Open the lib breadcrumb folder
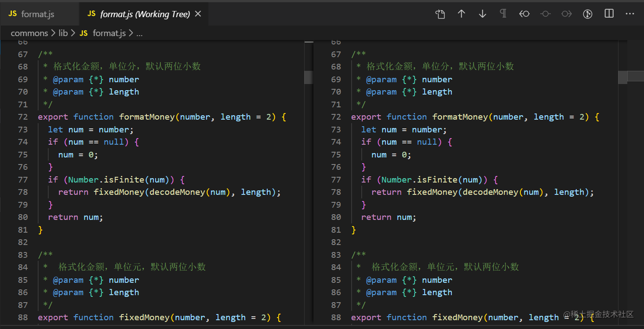The width and height of the screenshot is (644, 329). (63, 33)
